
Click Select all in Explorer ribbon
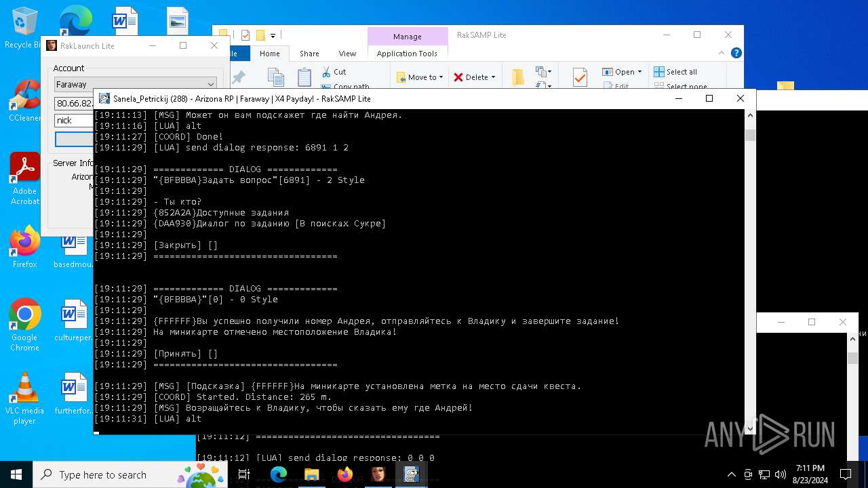point(675,72)
